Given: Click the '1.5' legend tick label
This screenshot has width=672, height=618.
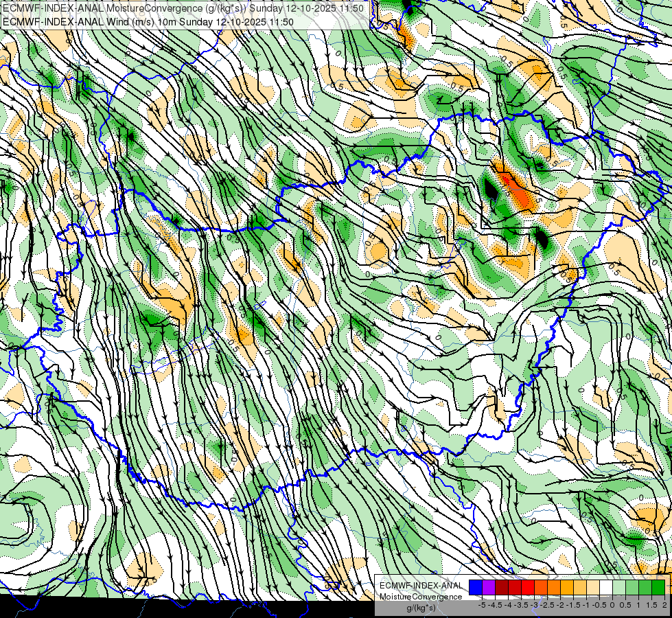Looking at the screenshot, I should pos(651,605).
